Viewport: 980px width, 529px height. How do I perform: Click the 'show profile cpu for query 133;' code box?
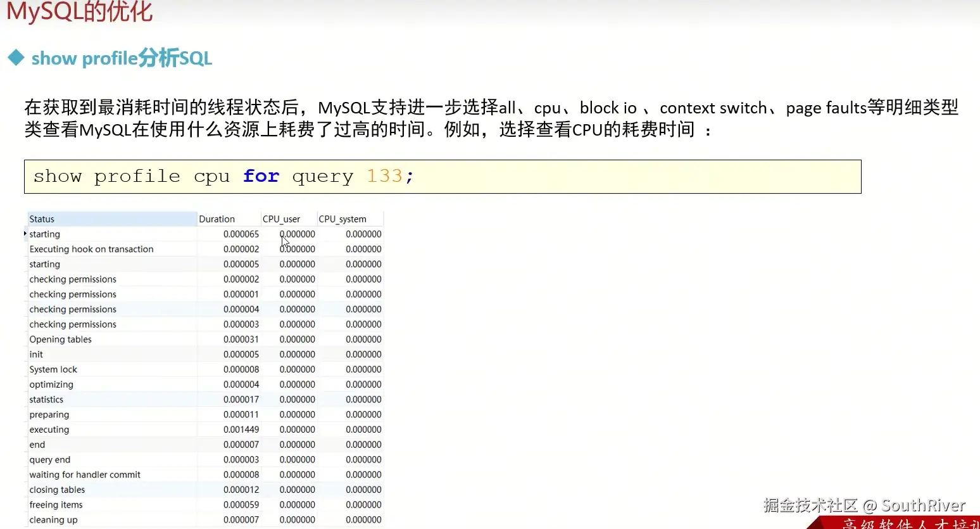click(x=443, y=177)
